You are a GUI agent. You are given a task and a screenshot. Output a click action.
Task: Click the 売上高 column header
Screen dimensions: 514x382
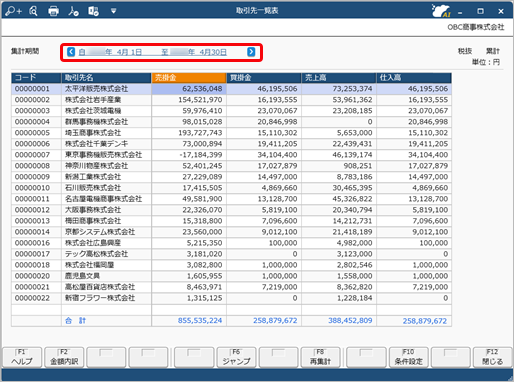339,78
